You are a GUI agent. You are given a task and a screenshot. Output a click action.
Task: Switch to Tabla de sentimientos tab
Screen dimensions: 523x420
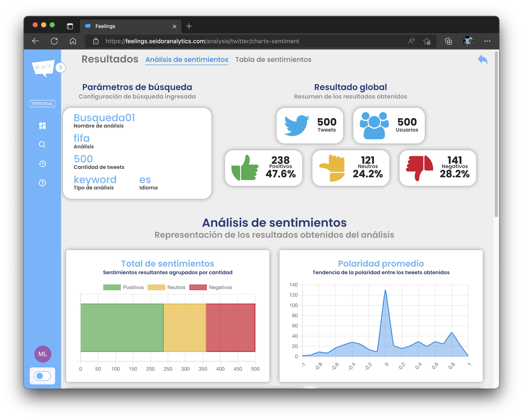[x=273, y=60]
